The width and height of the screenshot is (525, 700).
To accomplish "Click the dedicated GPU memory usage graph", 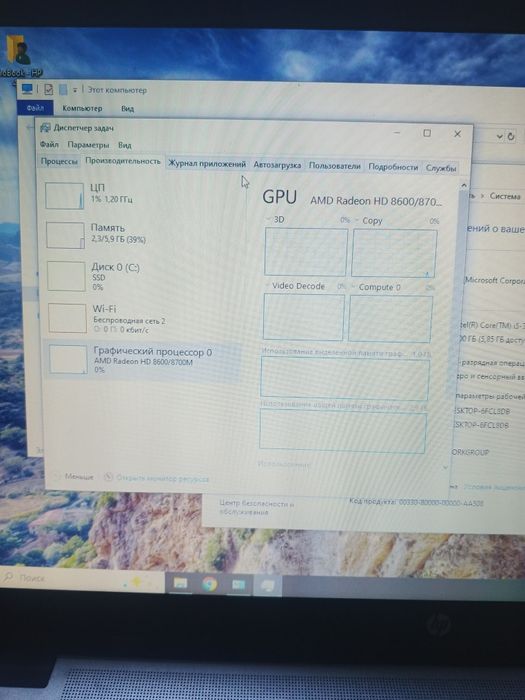I will tap(345, 378).
